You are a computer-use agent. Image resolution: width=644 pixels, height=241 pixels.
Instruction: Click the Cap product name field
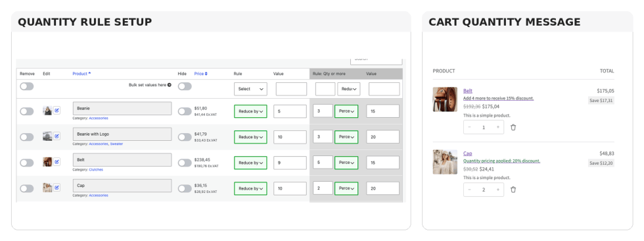click(x=122, y=186)
